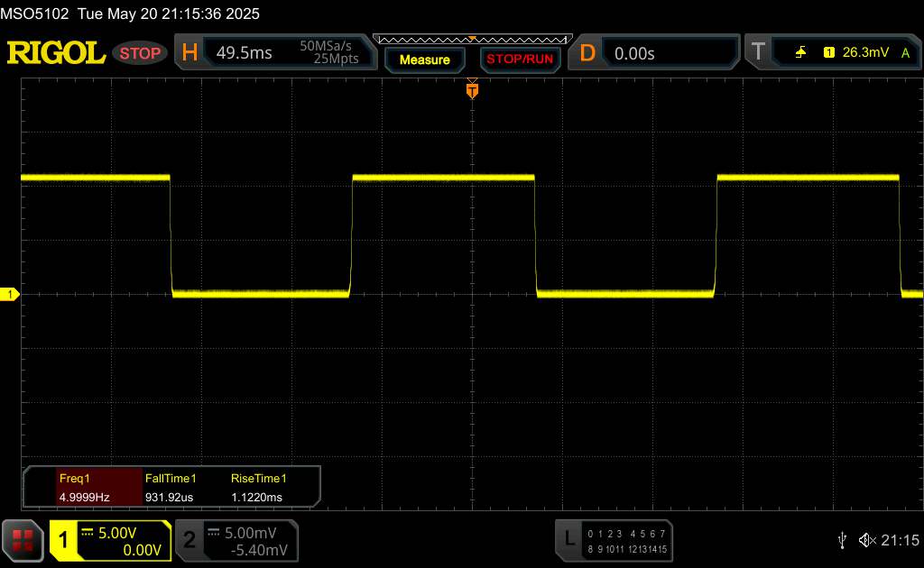Open the red grid function menu icon

tap(23, 540)
